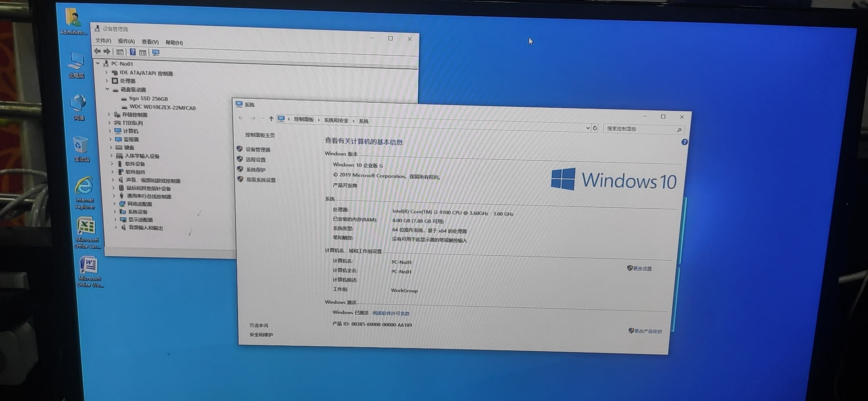
Task: Select the 计算机 device category
Action: coord(131,131)
